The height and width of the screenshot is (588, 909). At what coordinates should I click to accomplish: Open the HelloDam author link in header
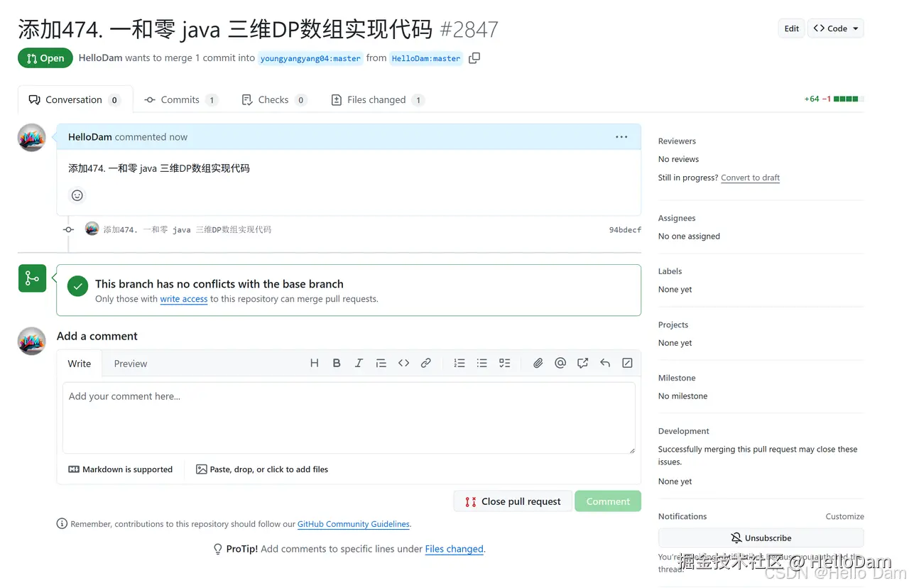pyautogui.click(x=100, y=58)
